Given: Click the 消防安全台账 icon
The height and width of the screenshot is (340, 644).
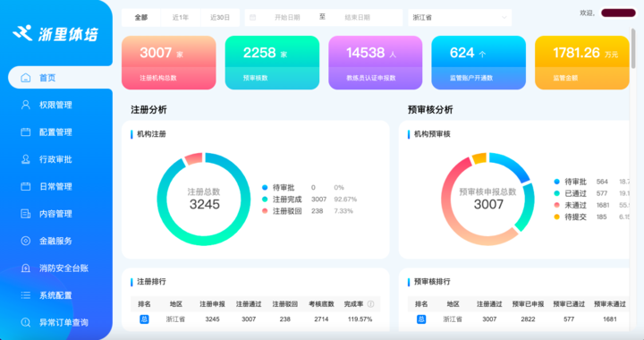Looking at the screenshot, I should (25, 268).
